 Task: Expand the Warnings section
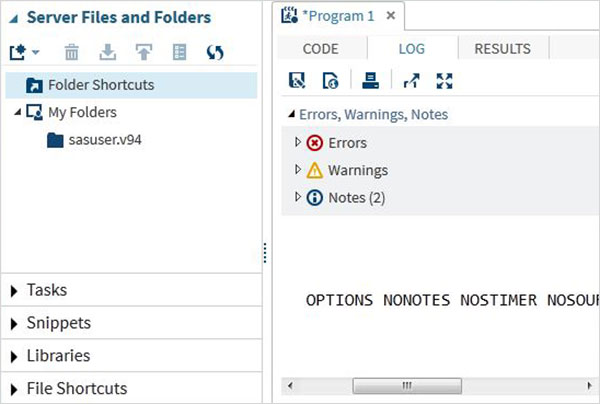[x=298, y=170]
